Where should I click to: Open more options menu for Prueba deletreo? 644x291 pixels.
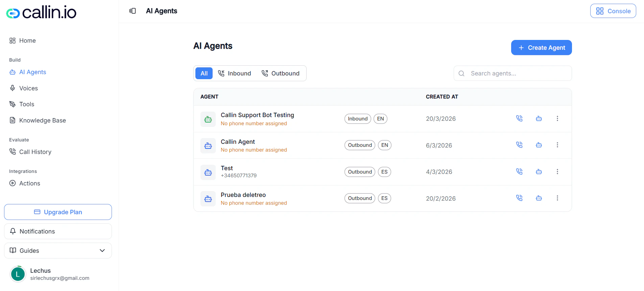coord(557,198)
